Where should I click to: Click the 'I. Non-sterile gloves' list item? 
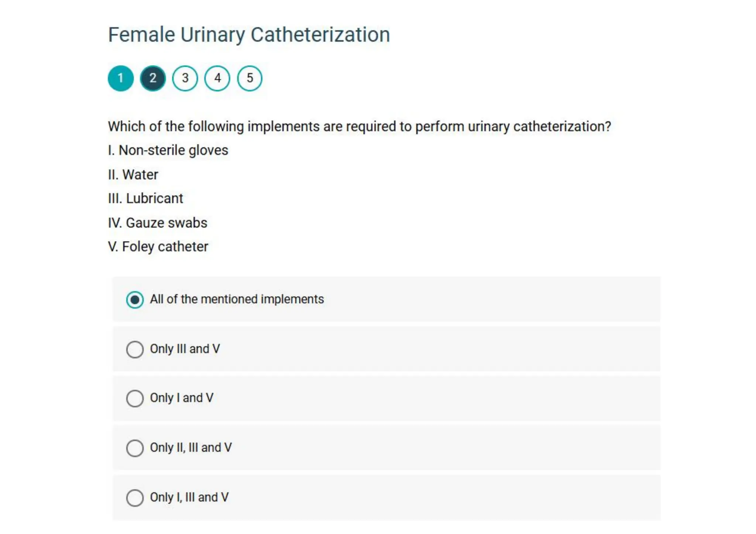[168, 151]
